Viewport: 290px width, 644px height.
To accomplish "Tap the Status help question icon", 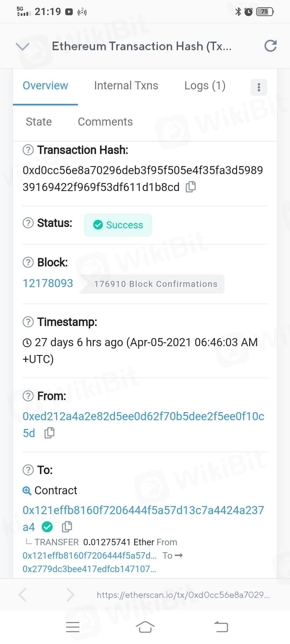I will (28, 223).
